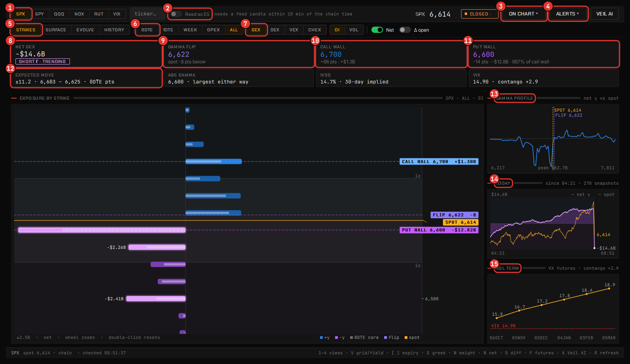This screenshot has height=364, width=630.
Task: Turn off the Net toggle
Action: pyautogui.click(x=377, y=30)
